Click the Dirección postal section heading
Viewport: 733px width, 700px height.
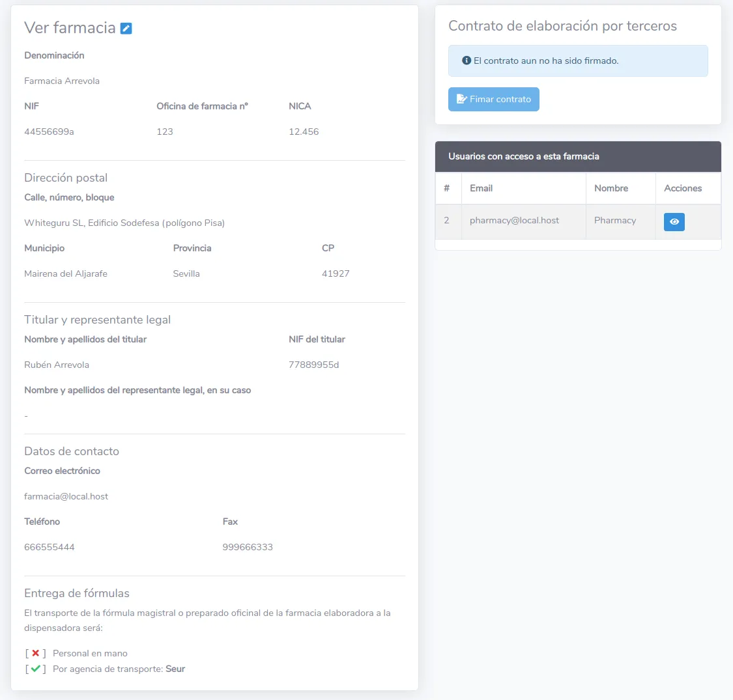pos(66,178)
